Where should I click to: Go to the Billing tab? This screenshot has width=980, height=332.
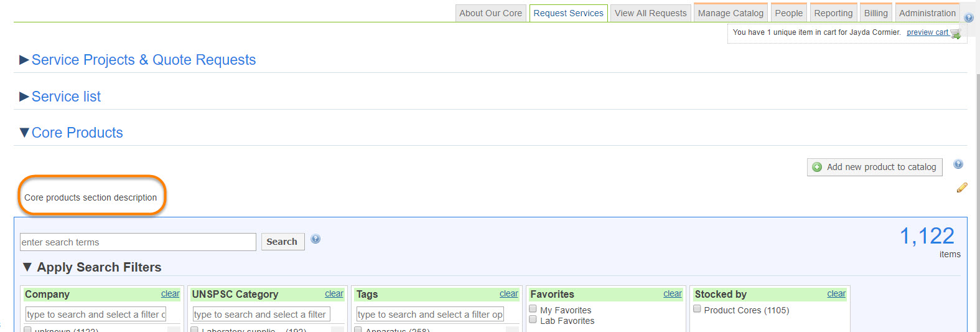point(875,13)
